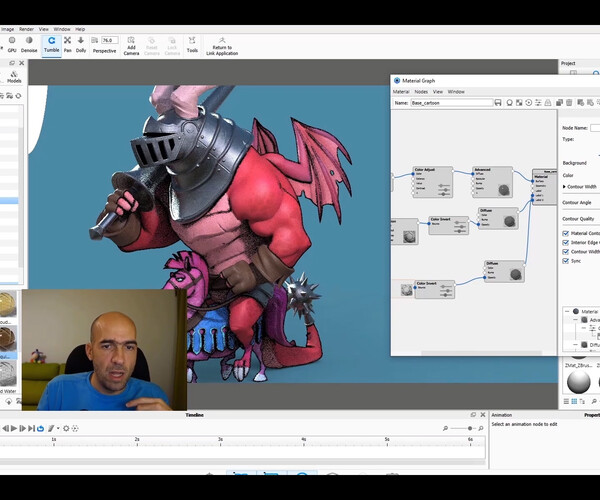Click the duplicate nodes icon in Material Graph

point(559,103)
